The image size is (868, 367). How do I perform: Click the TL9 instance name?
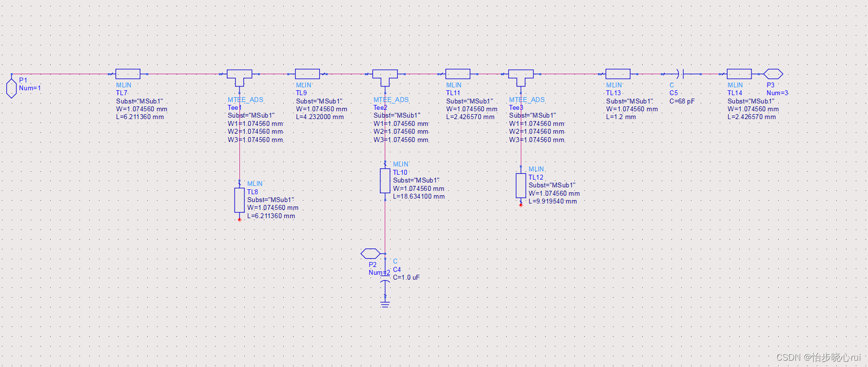pyautogui.click(x=301, y=93)
